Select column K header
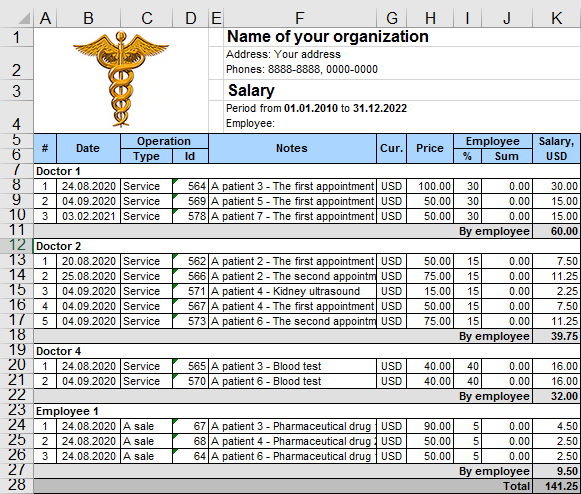 557,18
